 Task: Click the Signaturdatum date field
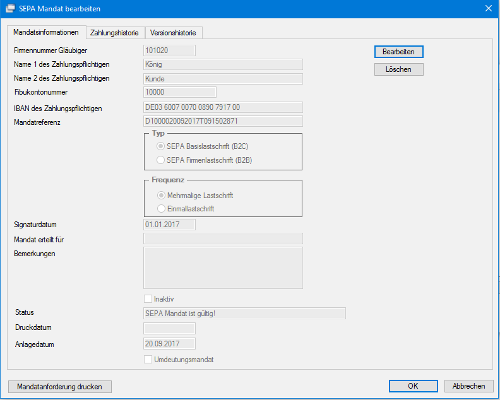point(169,224)
